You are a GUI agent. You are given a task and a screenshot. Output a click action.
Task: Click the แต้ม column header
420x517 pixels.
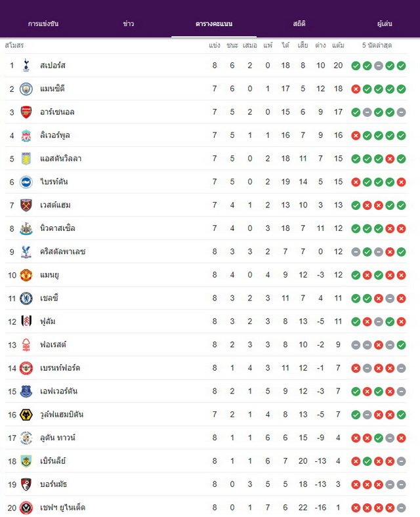(338, 45)
